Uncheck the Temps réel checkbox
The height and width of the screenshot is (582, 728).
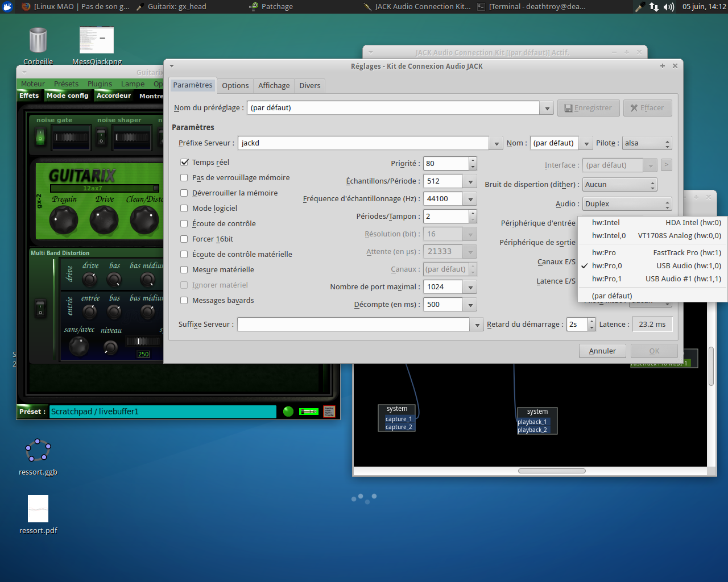point(184,162)
